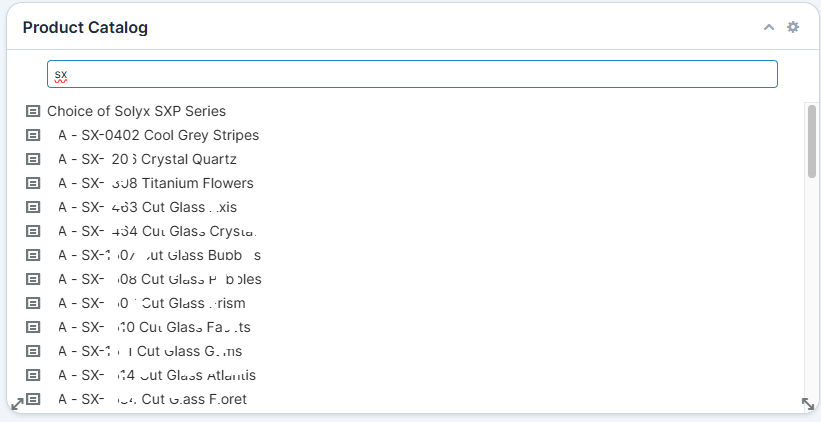Click the resize handle at bottom-right corner
This screenshot has height=422, width=821.
pos(808,404)
